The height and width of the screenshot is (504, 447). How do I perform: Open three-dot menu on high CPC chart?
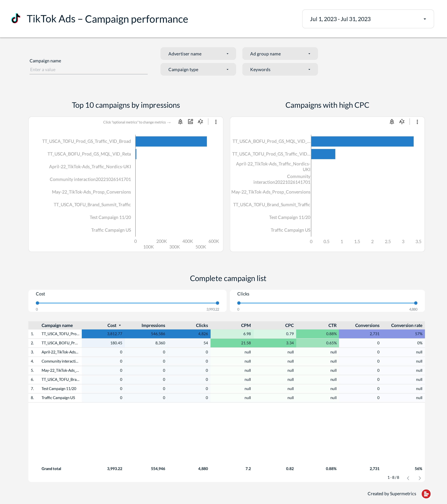(417, 122)
